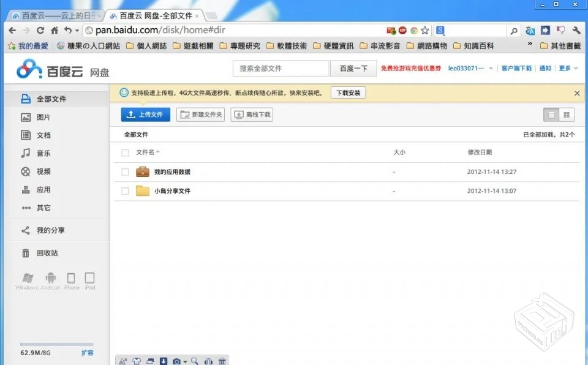Click the camera icon in the bottom toolbar
The image size is (588, 365).
176,361
